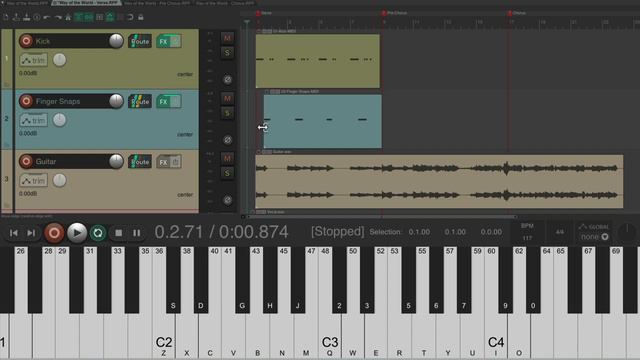Screen dimensions: 640x360
Task: Switch to the Chorus project tab
Action: (224, 3)
